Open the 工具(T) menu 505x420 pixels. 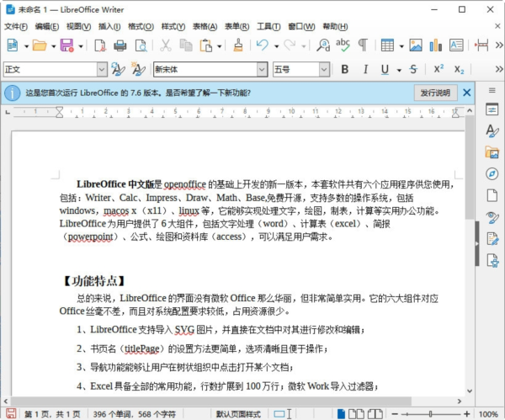click(268, 26)
